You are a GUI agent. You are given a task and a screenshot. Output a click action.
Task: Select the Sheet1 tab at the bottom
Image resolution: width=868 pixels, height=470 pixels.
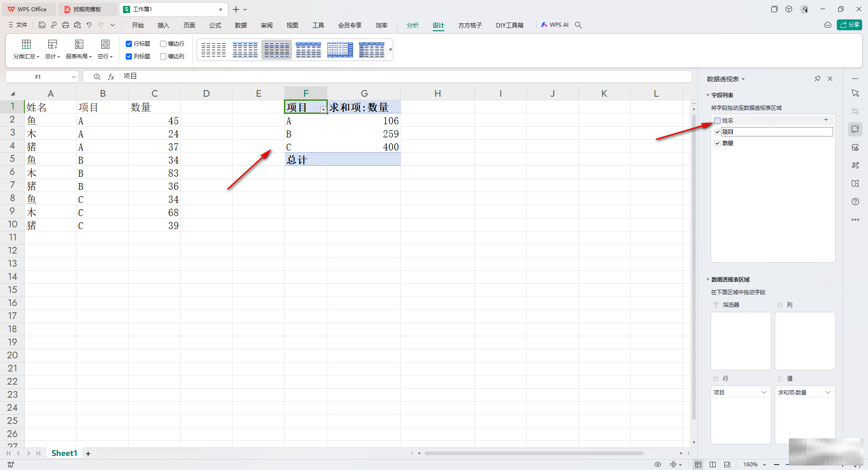64,453
